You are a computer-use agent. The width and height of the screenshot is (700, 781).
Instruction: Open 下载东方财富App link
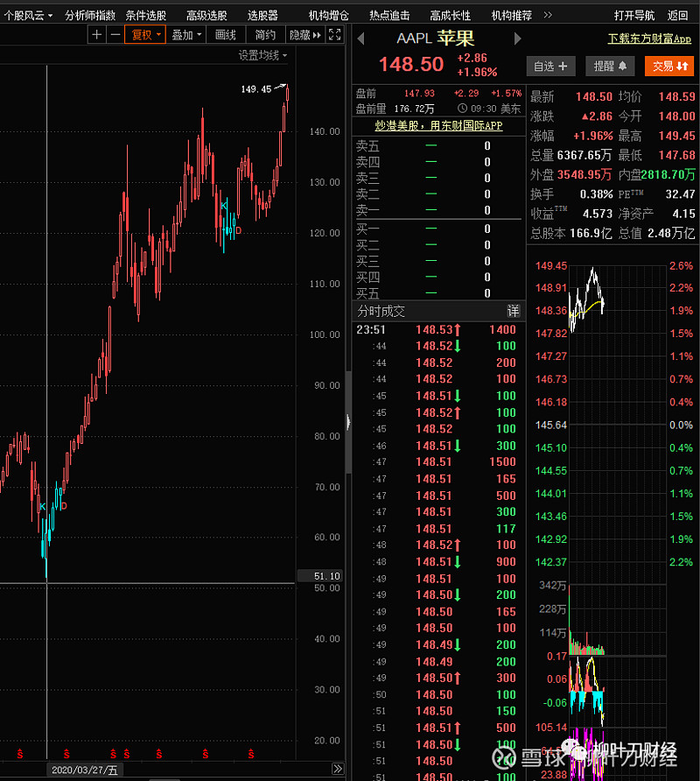tap(649, 39)
